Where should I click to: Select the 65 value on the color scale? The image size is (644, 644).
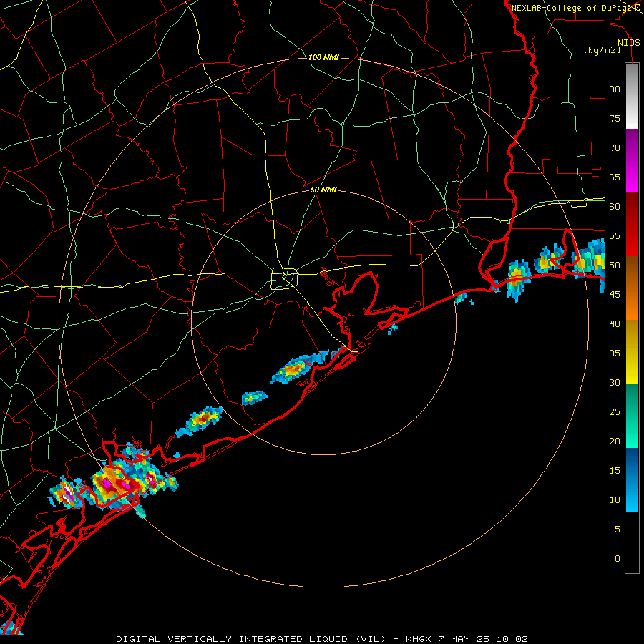[x=615, y=177]
